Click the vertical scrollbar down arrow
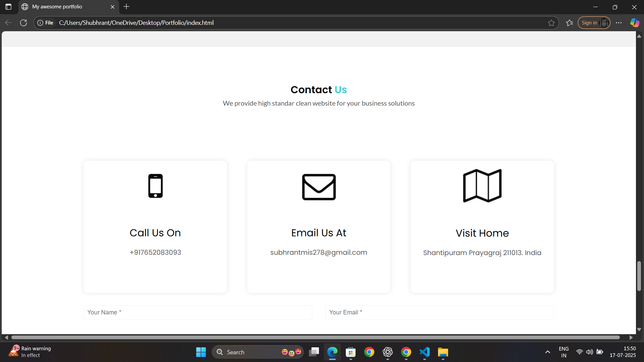This screenshot has height=362, width=644. point(639,329)
